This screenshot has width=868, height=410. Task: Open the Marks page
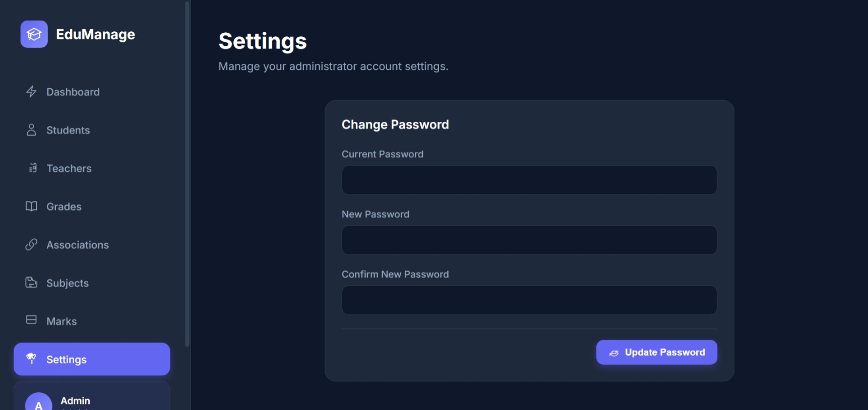point(61,321)
